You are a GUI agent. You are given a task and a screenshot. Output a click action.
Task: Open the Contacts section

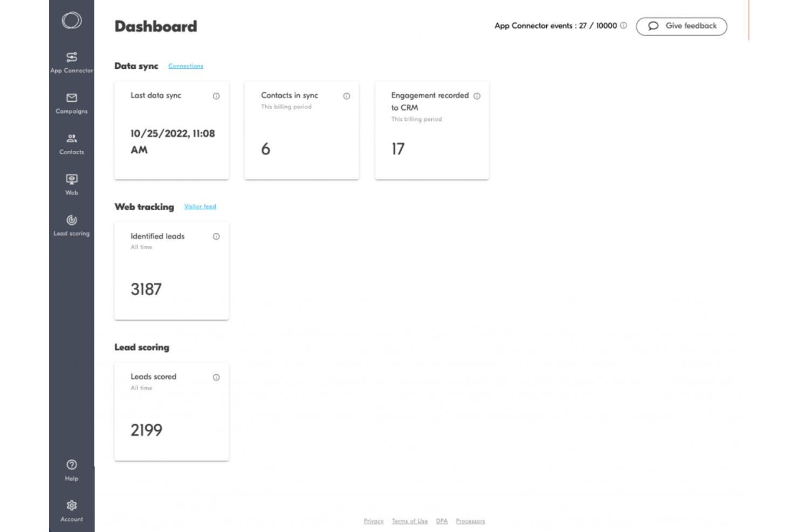[71, 143]
